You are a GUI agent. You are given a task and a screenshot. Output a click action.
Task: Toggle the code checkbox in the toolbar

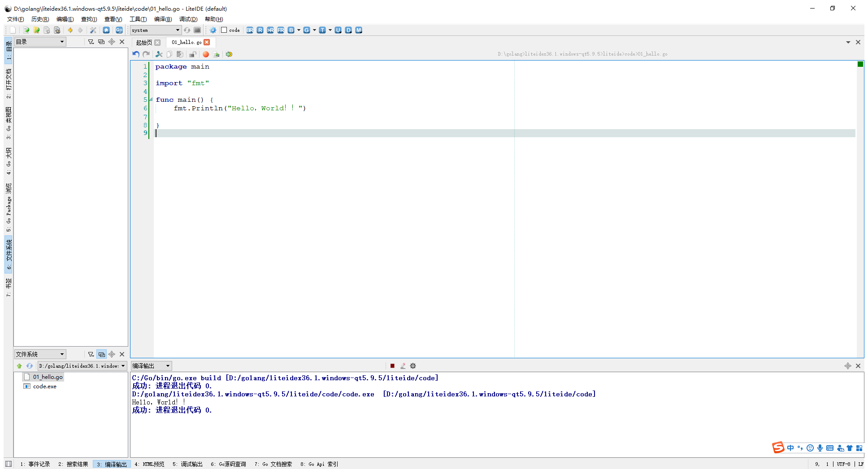click(x=224, y=30)
